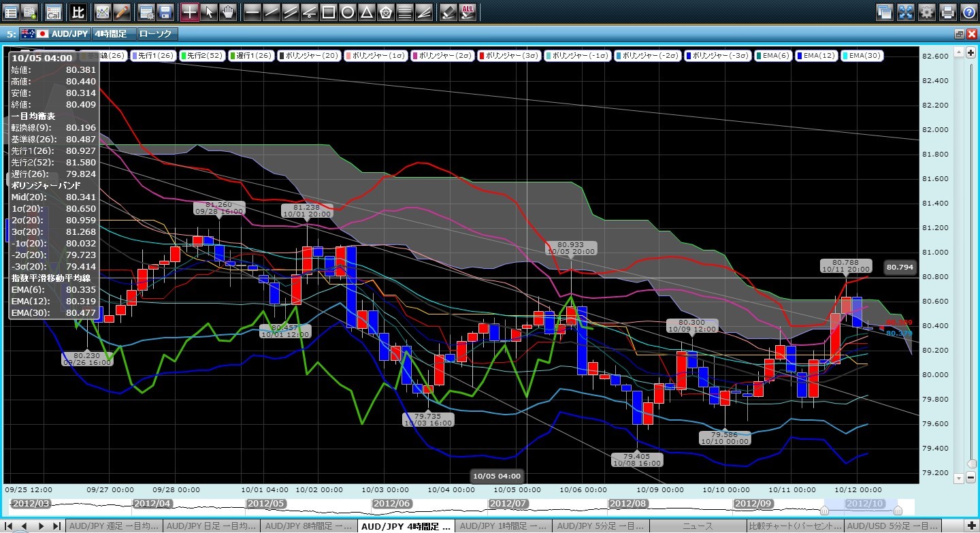Switch to the ニュース tab
The width and height of the screenshot is (980, 533).
[697, 526]
